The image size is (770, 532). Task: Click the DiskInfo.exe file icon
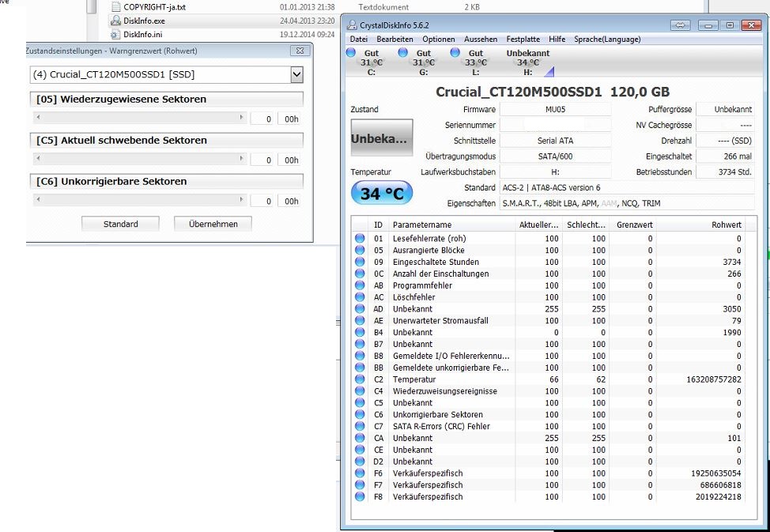[115, 21]
